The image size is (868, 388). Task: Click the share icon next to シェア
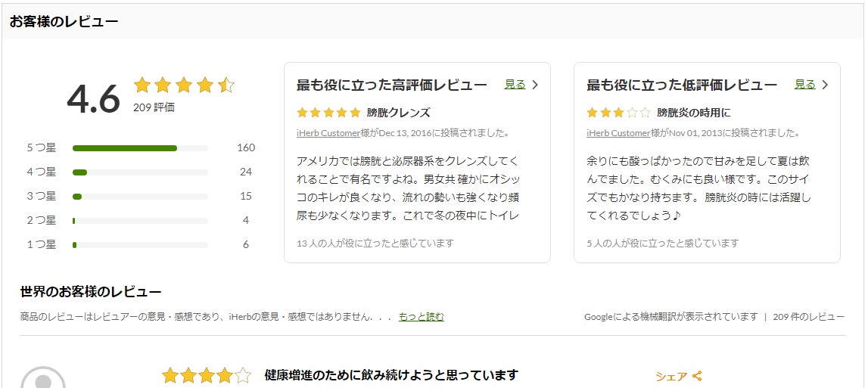698,376
